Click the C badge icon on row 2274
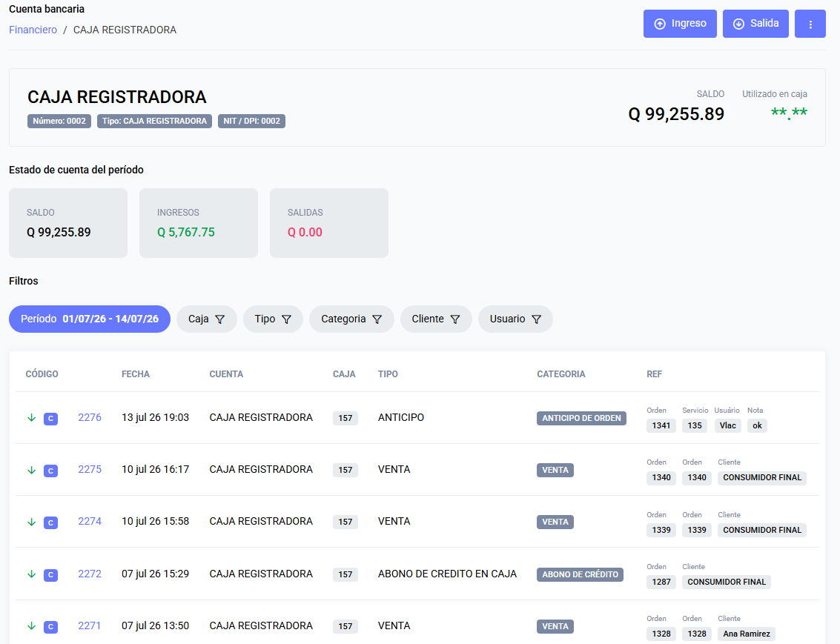This screenshot has width=840, height=644. (51, 522)
